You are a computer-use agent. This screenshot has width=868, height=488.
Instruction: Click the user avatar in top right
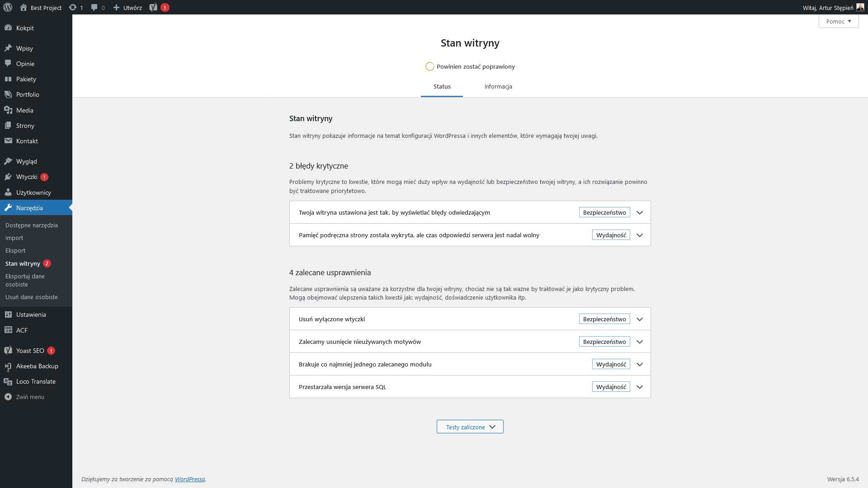(x=860, y=7)
